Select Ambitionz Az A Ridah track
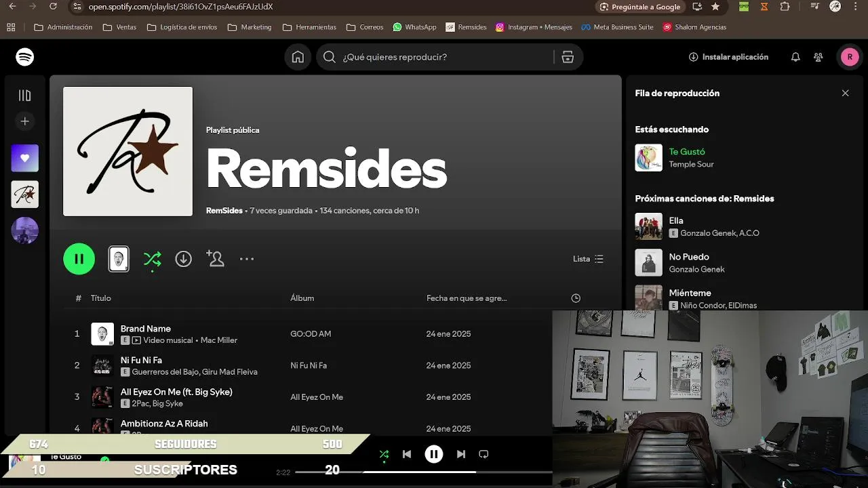This screenshot has width=868, height=488. click(164, 424)
